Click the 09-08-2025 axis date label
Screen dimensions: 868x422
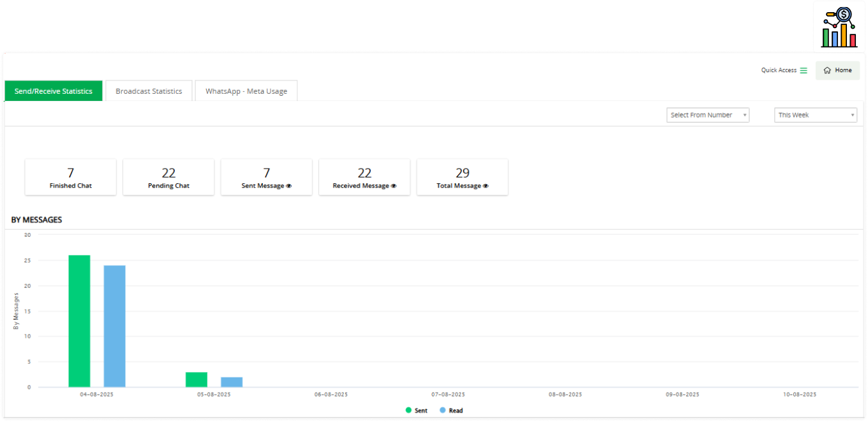click(683, 395)
